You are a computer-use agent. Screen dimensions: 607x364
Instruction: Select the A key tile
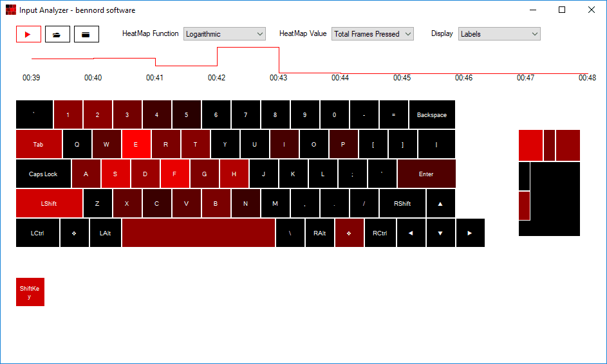coord(86,174)
